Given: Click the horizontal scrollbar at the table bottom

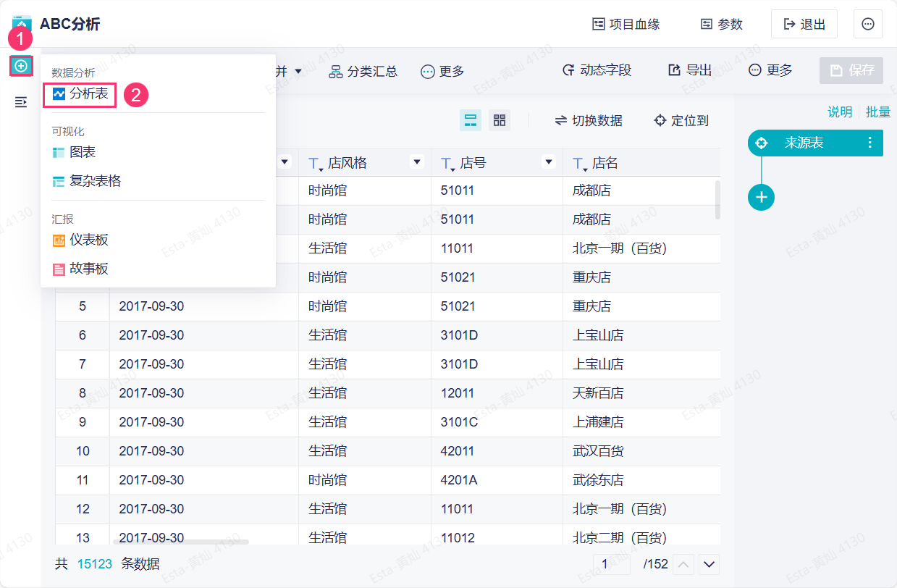Looking at the screenshot, I should coord(181,542).
